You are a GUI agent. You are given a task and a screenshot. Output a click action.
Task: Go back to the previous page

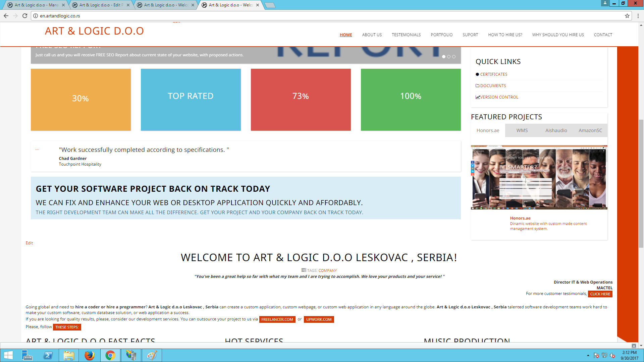[6, 16]
